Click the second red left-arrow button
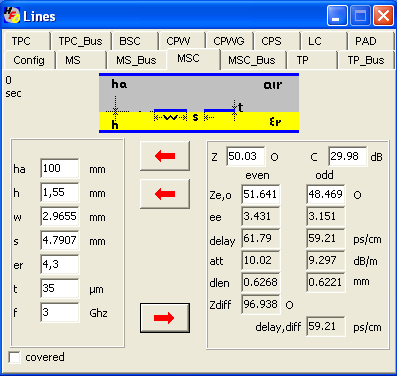This screenshot has width=397, height=376. pyautogui.click(x=165, y=194)
